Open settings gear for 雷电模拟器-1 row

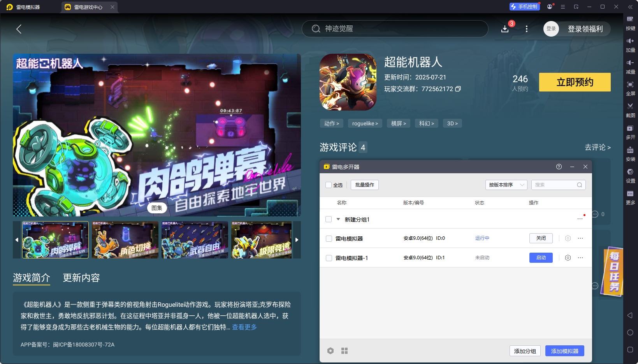[568, 258]
